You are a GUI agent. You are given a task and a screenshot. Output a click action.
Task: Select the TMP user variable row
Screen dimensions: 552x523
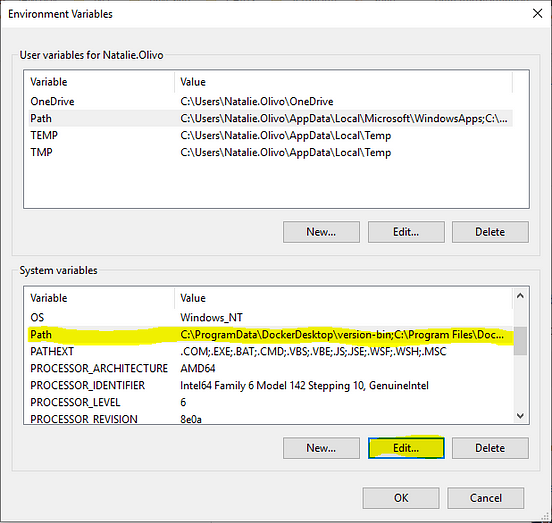coord(270,152)
